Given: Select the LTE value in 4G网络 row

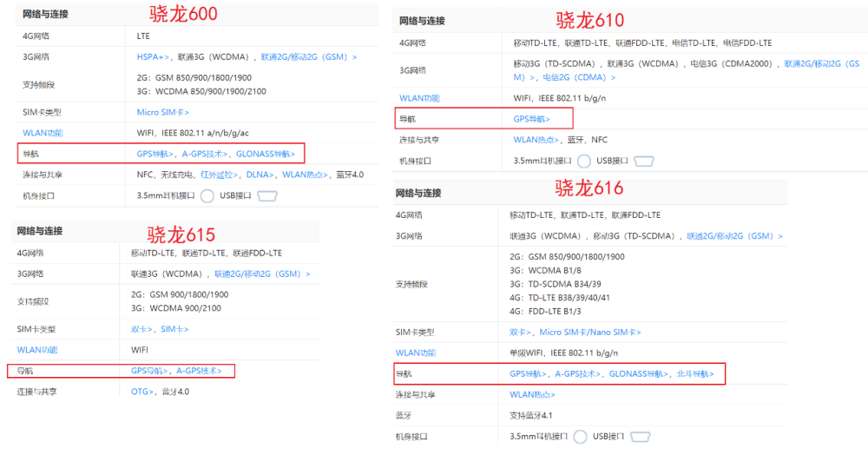Looking at the screenshot, I should 143,36.
